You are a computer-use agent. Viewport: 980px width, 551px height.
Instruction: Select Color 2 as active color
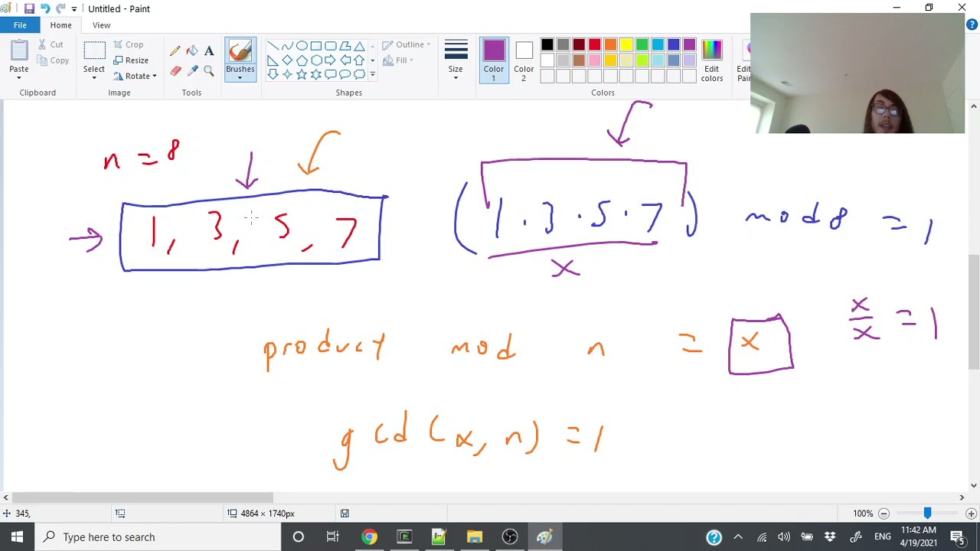524,60
